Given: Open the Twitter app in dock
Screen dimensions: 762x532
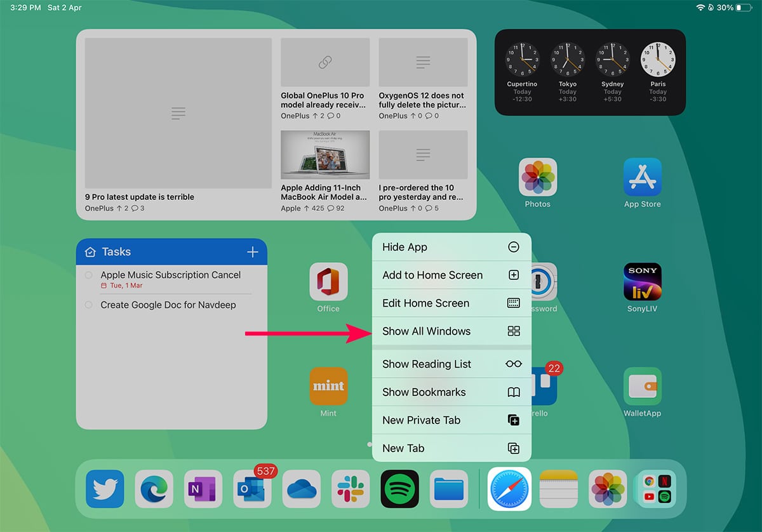Looking at the screenshot, I should 105,489.
